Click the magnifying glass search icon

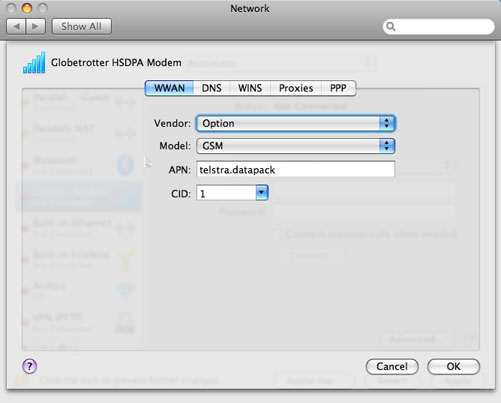[x=391, y=26]
